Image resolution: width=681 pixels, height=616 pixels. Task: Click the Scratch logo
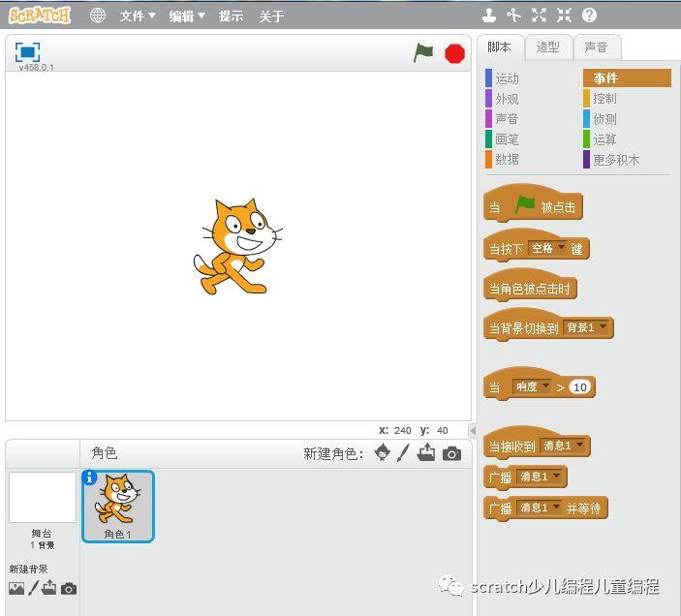(x=40, y=15)
